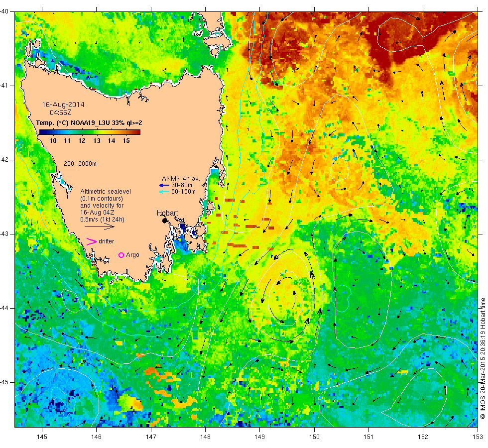Click longitude label 153 on the axis
This screenshot has height=448, width=488.
pos(478,437)
